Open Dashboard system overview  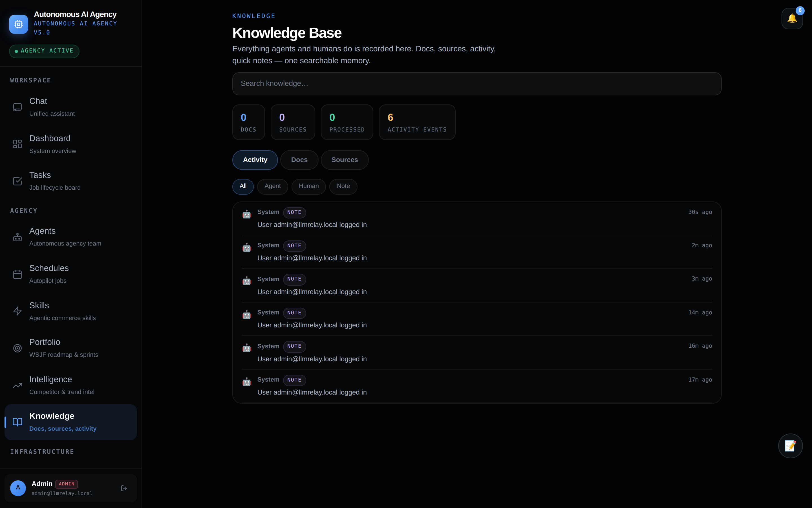[x=71, y=144]
